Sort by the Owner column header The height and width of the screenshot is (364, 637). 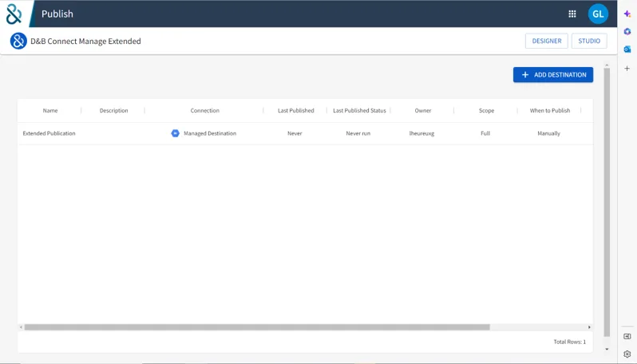pyautogui.click(x=423, y=110)
